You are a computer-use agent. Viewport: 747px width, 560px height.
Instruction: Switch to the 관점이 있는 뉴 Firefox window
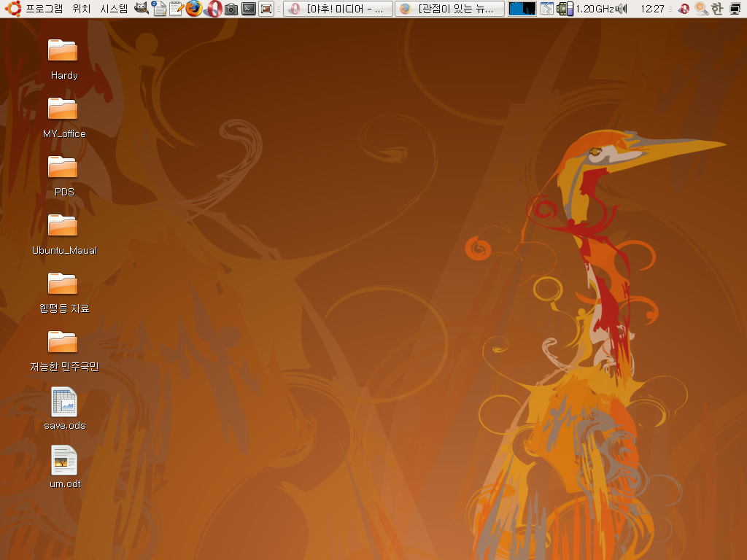449,9
